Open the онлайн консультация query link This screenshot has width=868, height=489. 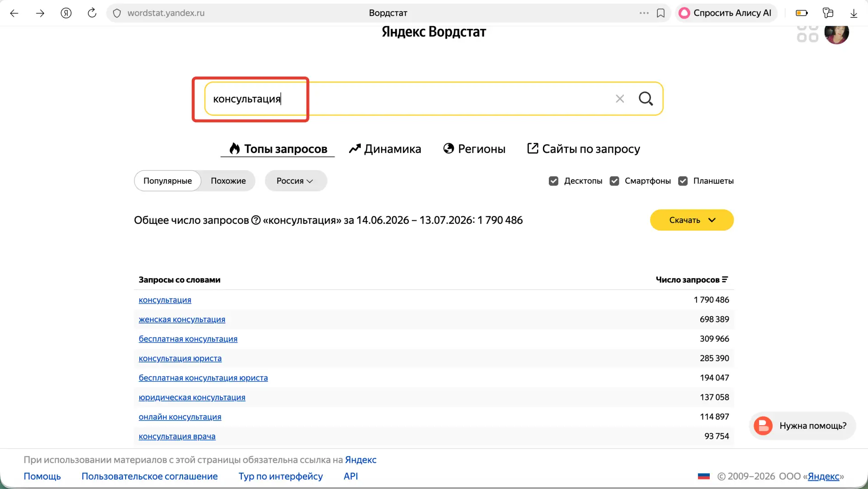click(180, 417)
